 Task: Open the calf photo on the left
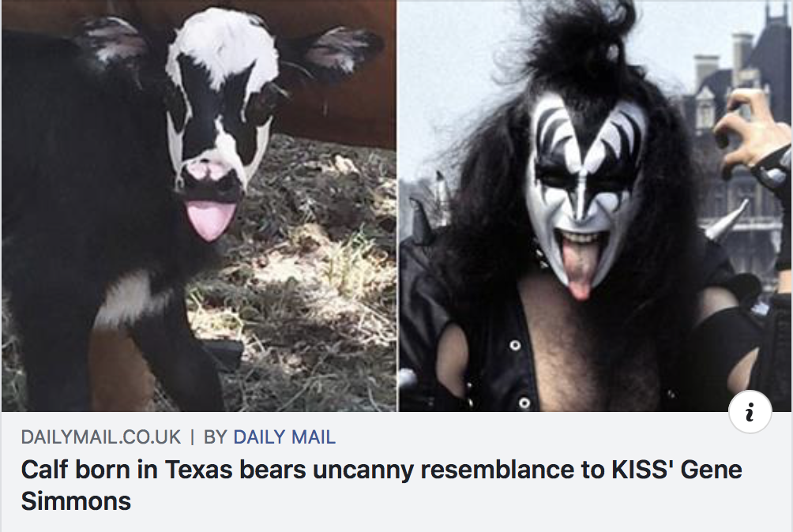(x=199, y=206)
